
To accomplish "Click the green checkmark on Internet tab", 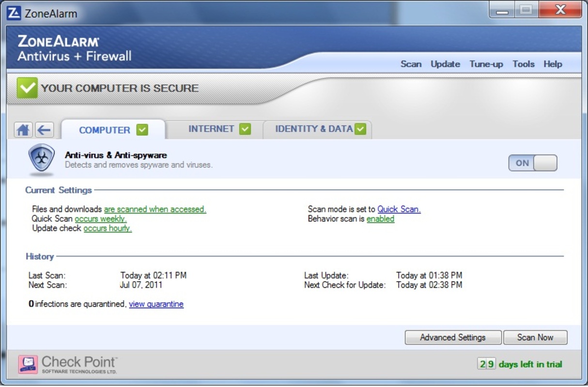I will click(245, 129).
